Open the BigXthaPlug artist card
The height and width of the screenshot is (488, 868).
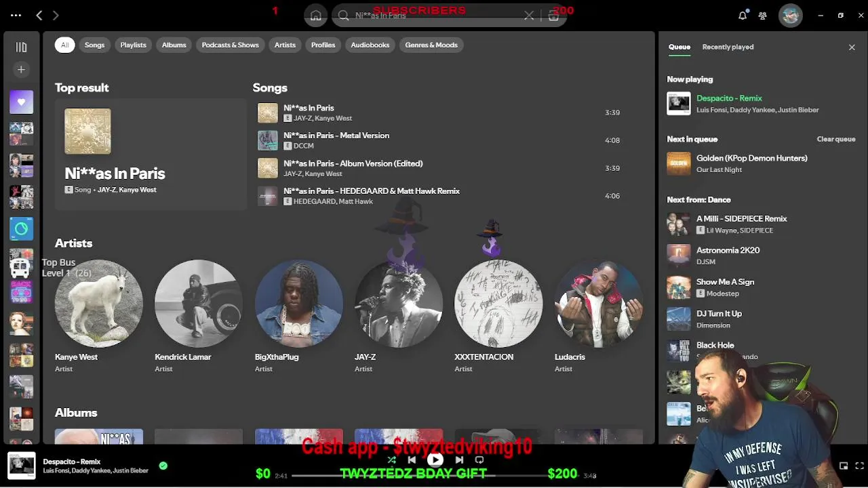pos(298,316)
